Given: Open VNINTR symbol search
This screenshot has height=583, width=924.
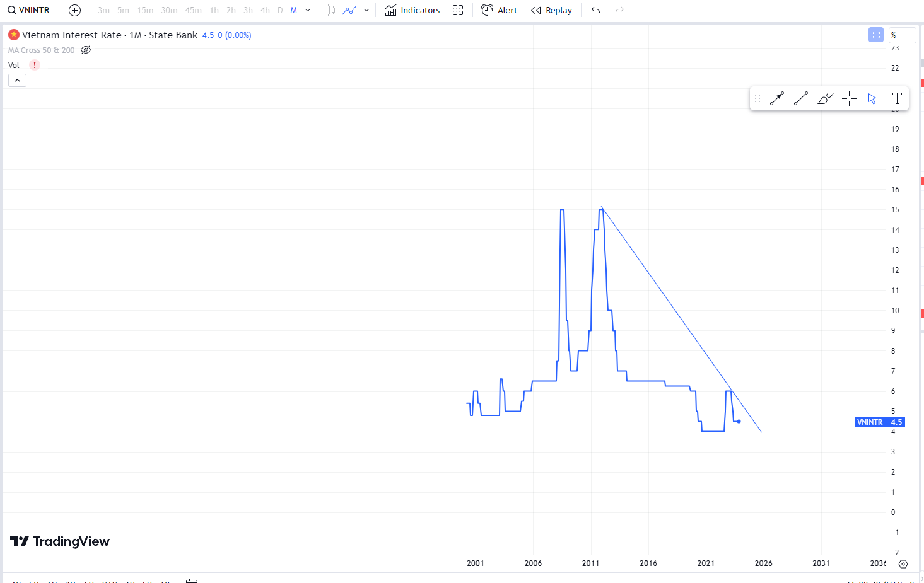Looking at the screenshot, I should point(29,10).
